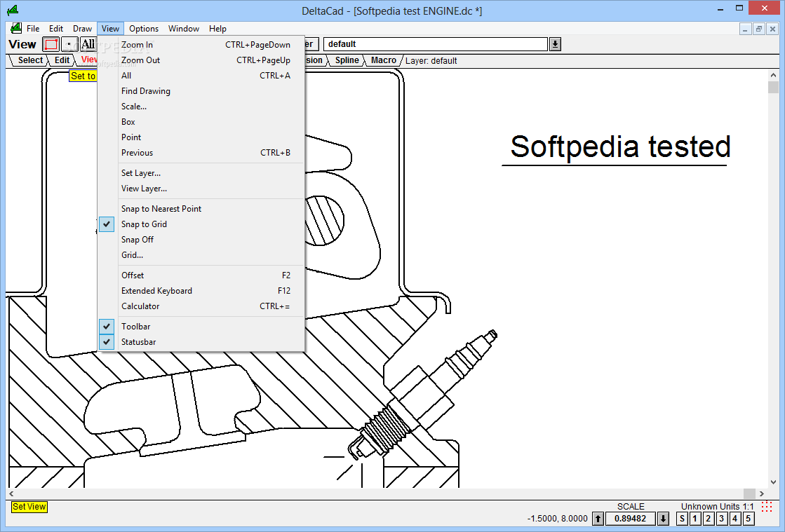The height and width of the screenshot is (532, 785).
Task: Click the vertical scrollbar down arrow
Action: [x=773, y=482]
